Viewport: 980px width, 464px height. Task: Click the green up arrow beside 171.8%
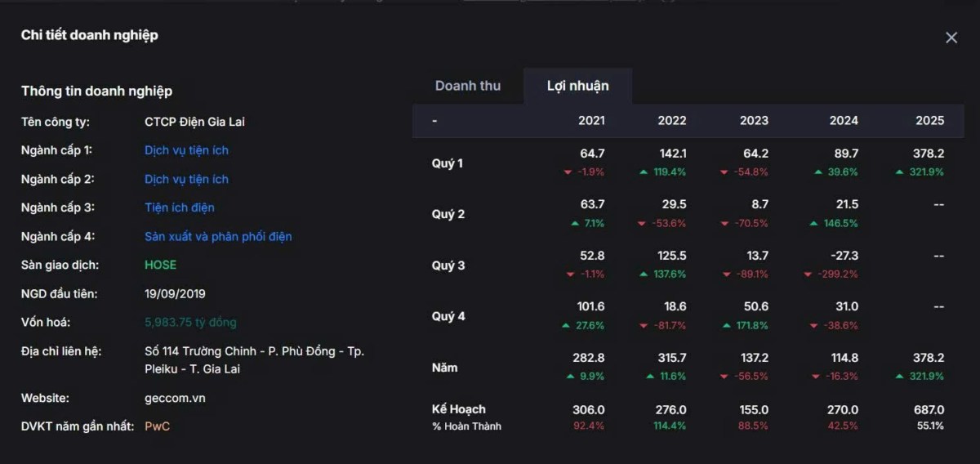[x=725, y=325]
